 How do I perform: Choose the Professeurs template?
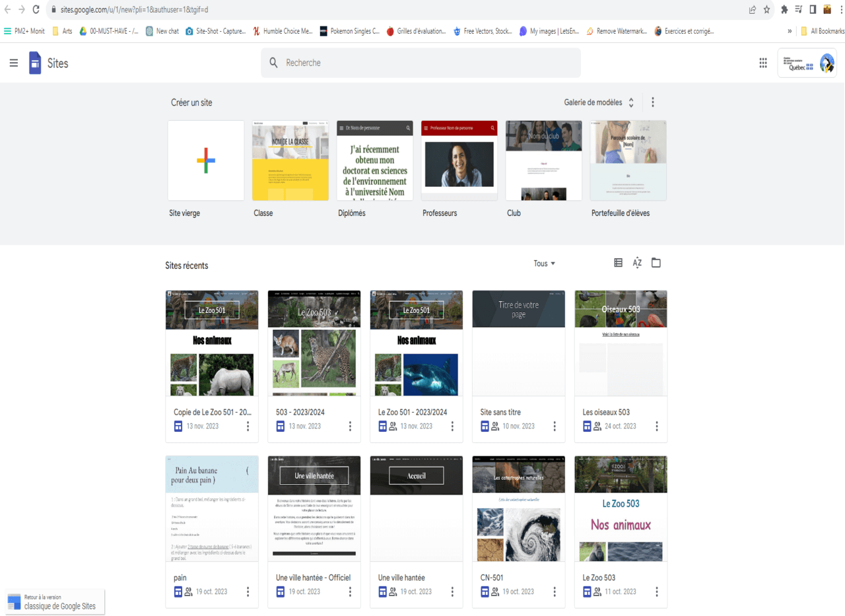click(459, 160)
